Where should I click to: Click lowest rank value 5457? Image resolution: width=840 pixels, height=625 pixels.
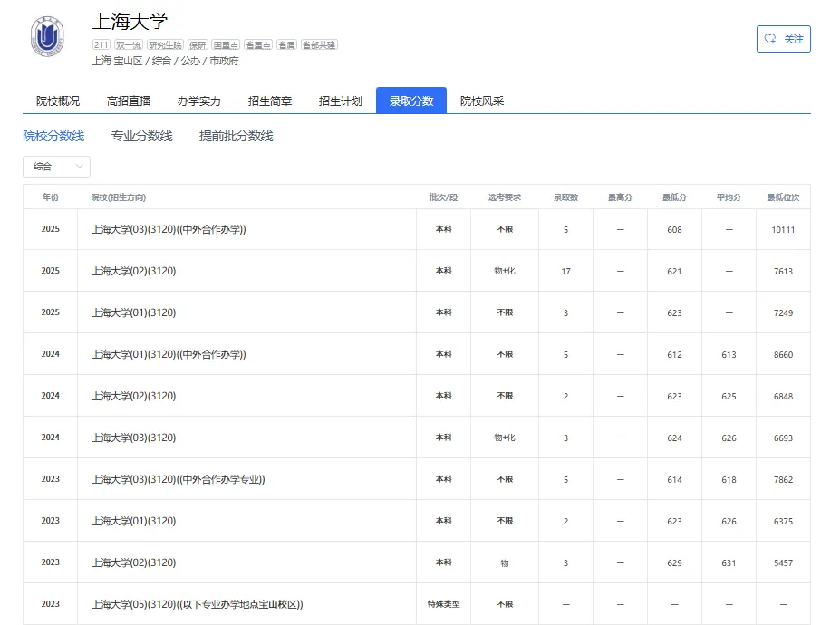coord(783,562)
